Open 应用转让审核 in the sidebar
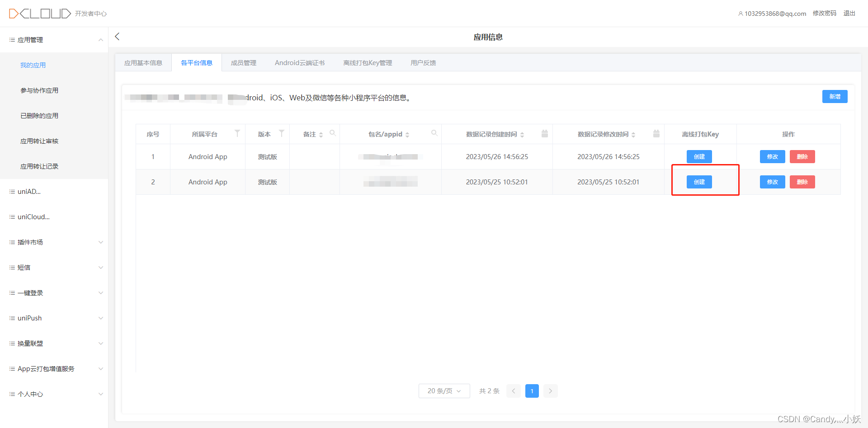This screenshot has width=868, height=428. pos(54,141)
